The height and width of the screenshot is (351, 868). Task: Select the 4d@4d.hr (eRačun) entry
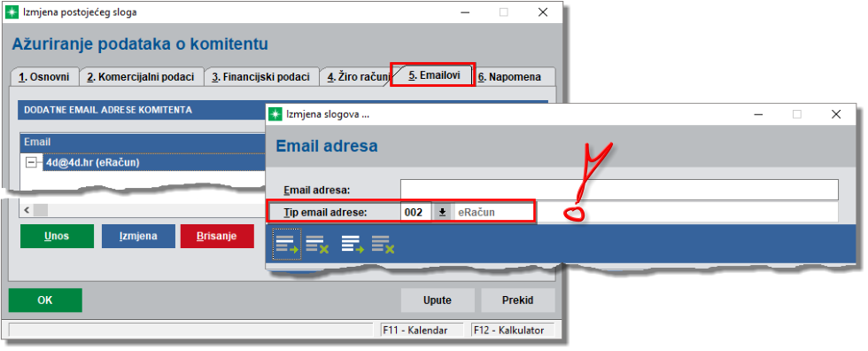tap(92, 162)
